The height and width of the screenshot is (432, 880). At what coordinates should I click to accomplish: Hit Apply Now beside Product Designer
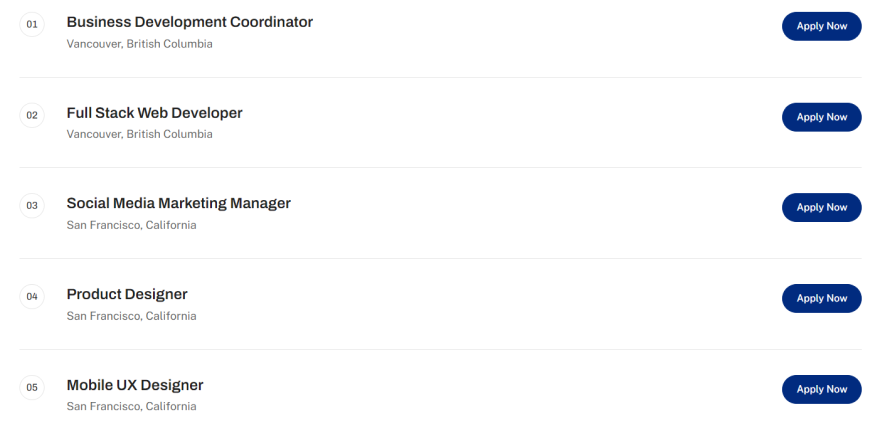pyautogui.click(x=821, y=298)
